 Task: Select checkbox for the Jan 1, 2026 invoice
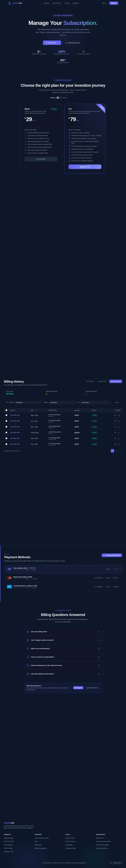(x=6, y=444)
